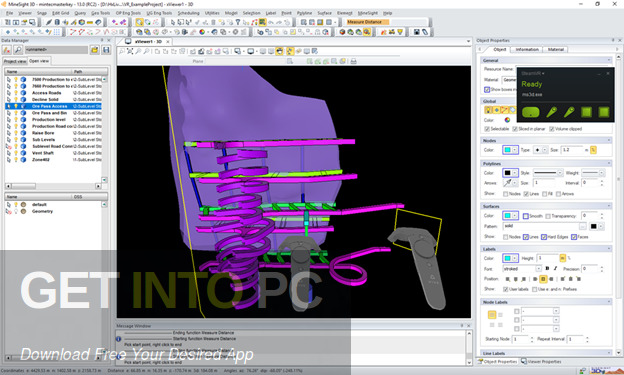Open the Polylines Style dropdown
Image resolution: width=624 pixels, height=375 pixels.
[560, 173]
